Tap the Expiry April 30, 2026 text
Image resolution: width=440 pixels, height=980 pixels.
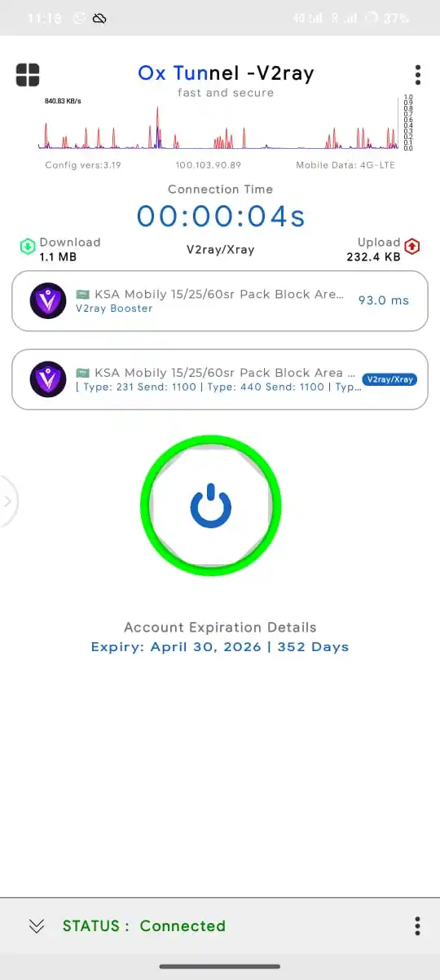pyautogui.click(x=220, y=647)
